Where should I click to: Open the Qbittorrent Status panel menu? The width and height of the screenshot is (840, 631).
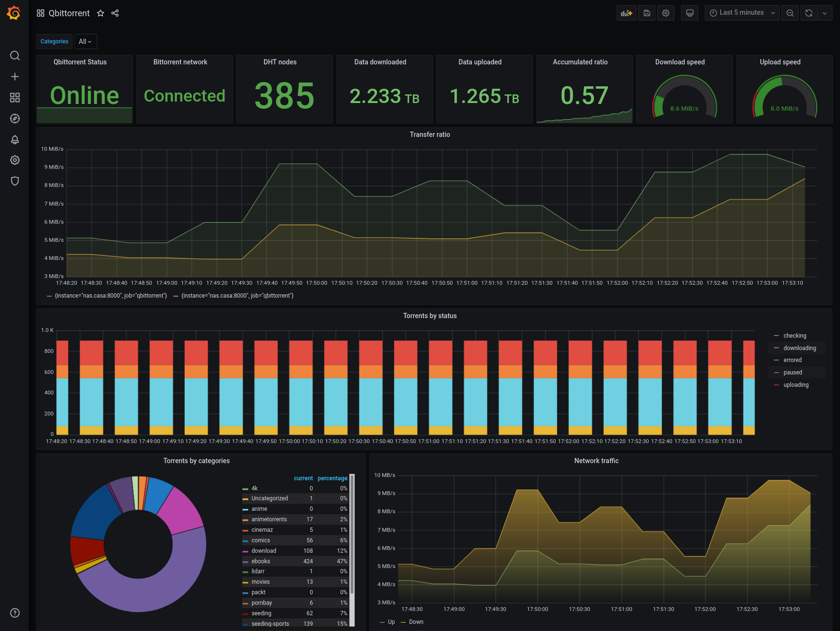click(x=80, y=62)
